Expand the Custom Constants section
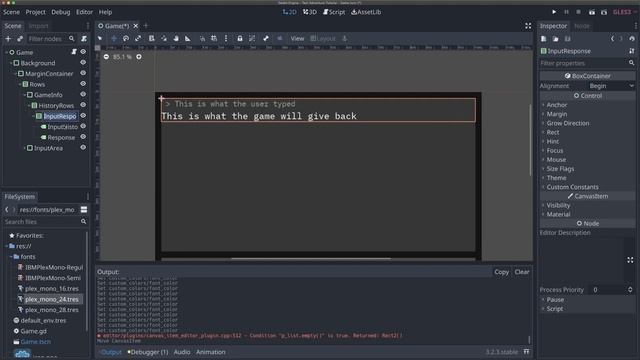Screen dimensions: 640x360 pos(572,187)
